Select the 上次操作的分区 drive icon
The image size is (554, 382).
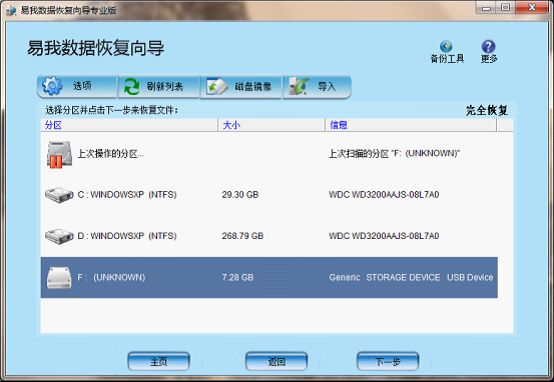pos(59,154)
